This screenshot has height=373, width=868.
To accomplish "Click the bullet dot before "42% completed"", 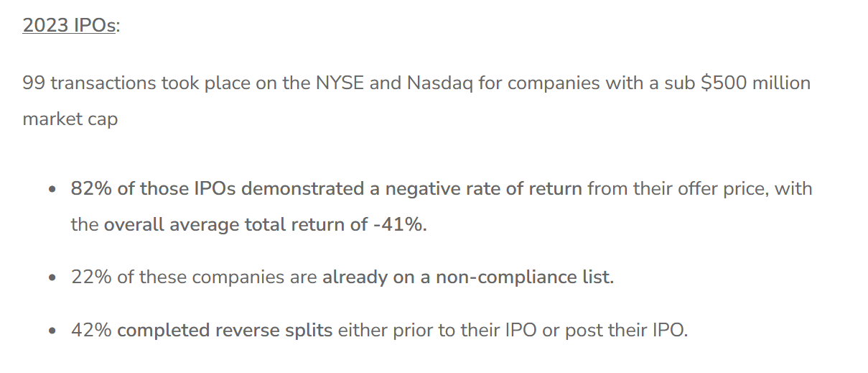I will (x=52, y=332).
